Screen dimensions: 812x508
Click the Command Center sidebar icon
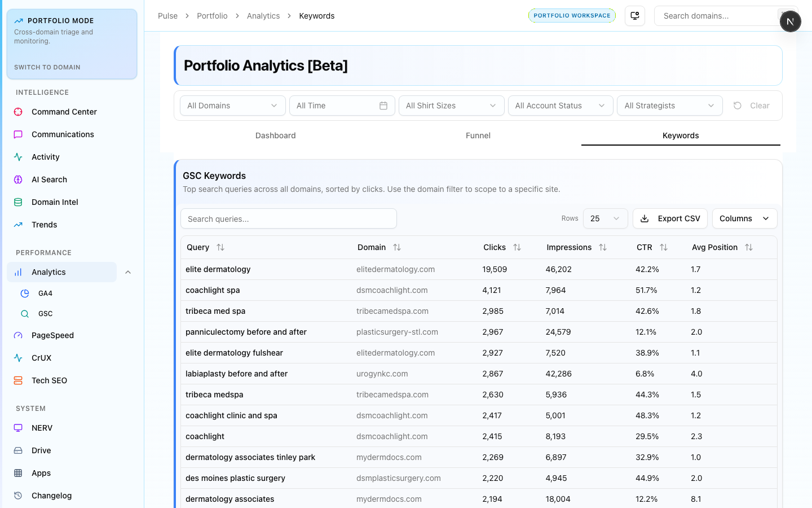click(x=18, y=112)
